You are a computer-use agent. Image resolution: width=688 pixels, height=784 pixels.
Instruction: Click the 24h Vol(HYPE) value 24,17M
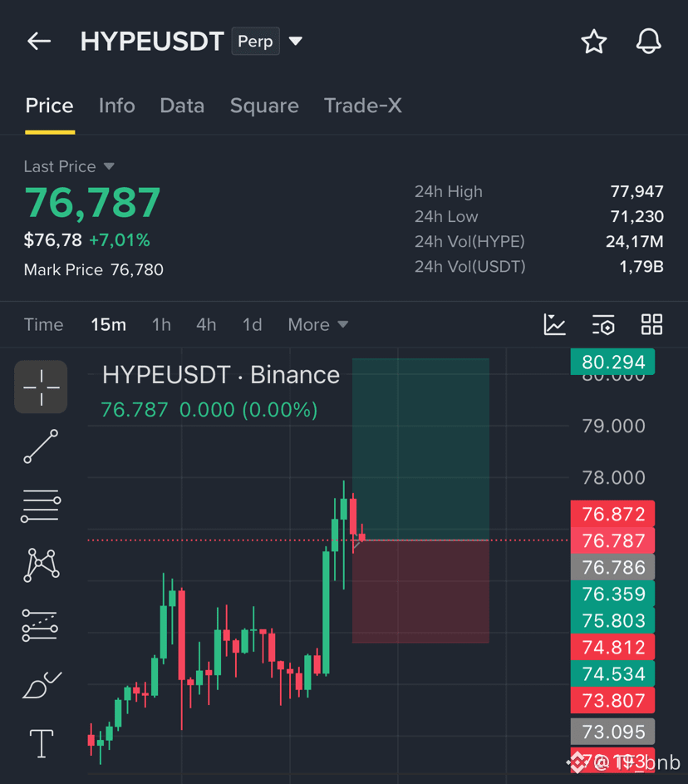tap(635, 241)
